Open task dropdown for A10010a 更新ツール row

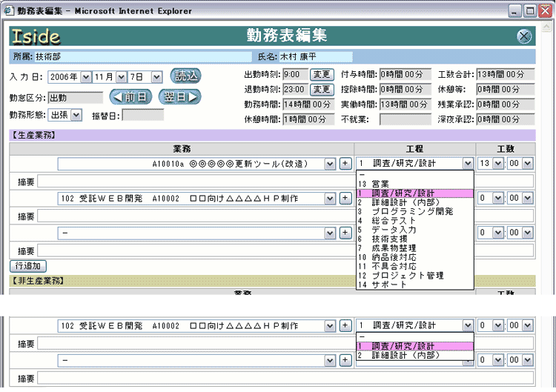(330, 164)
